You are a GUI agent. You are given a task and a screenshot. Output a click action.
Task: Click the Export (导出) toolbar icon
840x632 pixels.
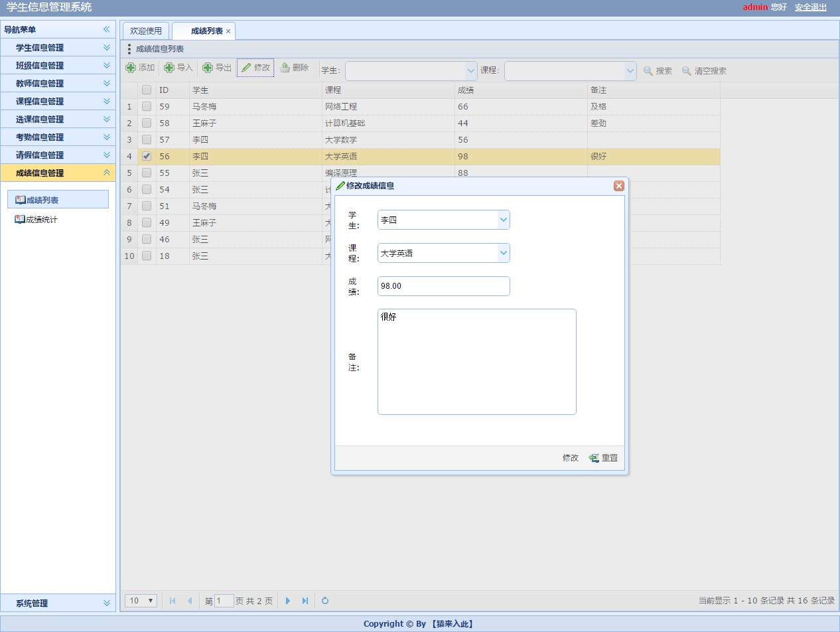click(208, 68)
